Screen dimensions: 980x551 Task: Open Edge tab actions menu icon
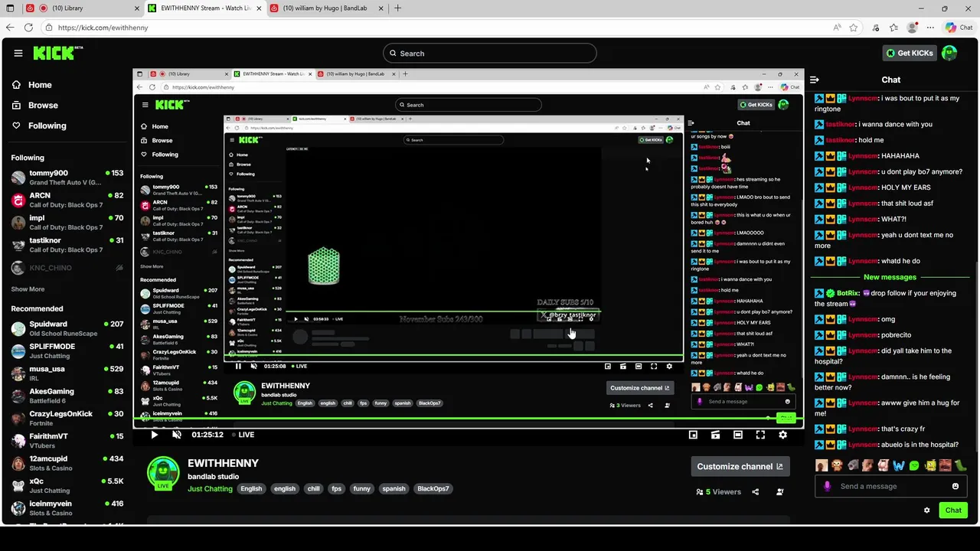10,8
